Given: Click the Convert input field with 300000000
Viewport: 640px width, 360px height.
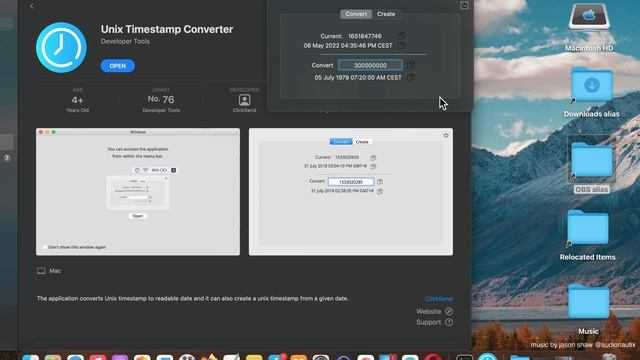Looking at the screenshot, I should pyautogui.click(x=370, y=65).
